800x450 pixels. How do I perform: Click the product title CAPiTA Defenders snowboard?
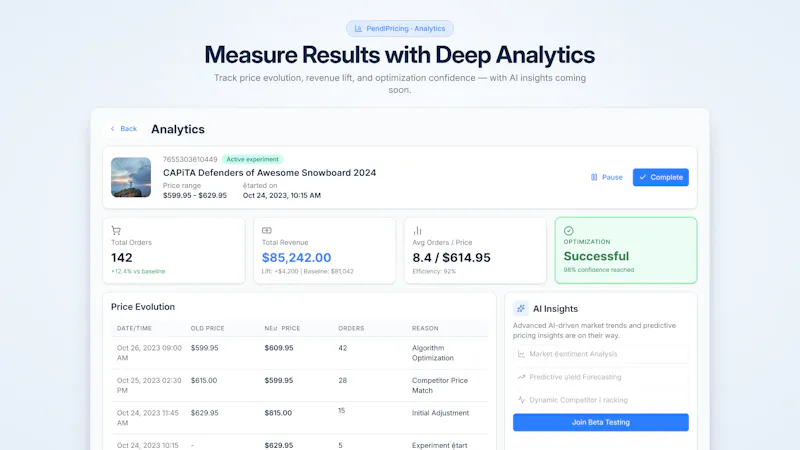point(269,172)
